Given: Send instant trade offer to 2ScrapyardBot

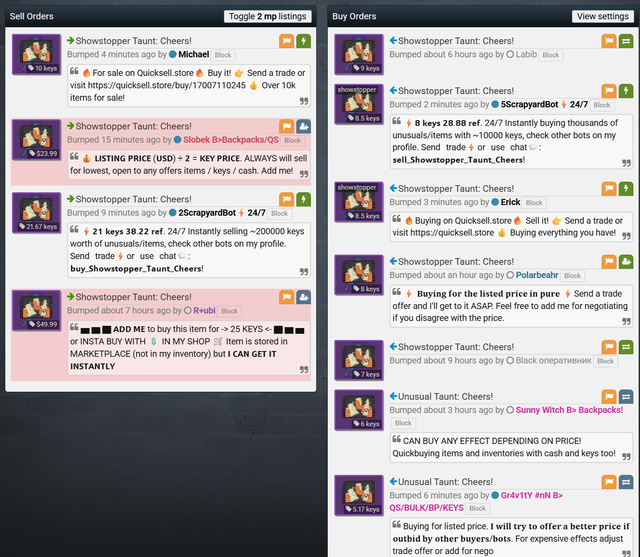Looking at the screenshot, I should [x=303, y=200].
